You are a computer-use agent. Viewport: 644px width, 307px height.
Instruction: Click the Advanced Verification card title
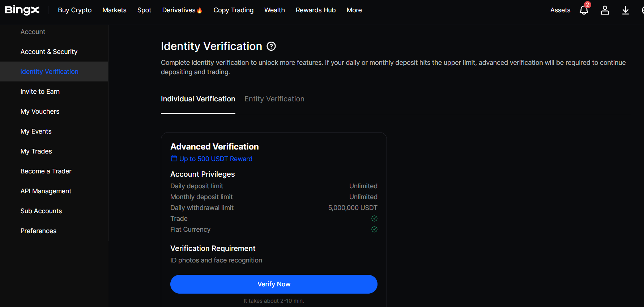click(x=214, y=147)
